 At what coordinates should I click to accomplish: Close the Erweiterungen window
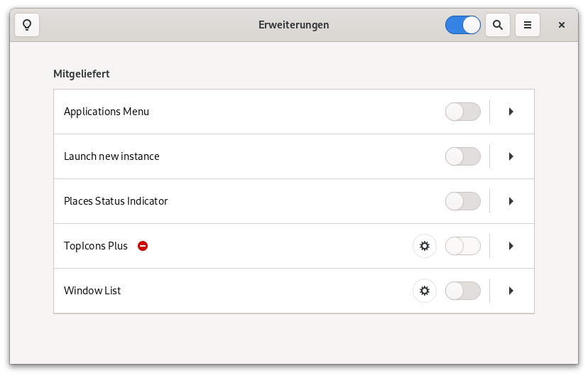coord(562,25)
